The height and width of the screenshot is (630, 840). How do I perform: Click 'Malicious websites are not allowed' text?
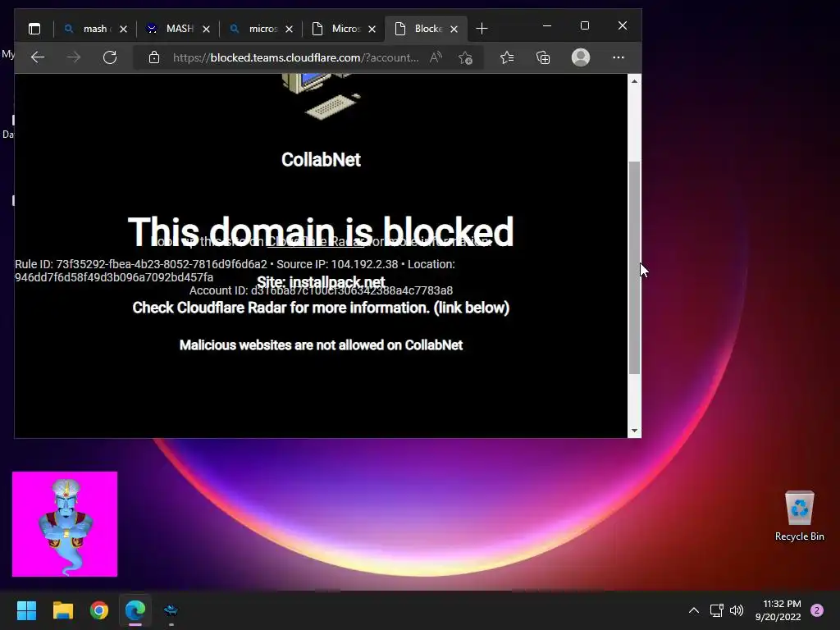321,345
